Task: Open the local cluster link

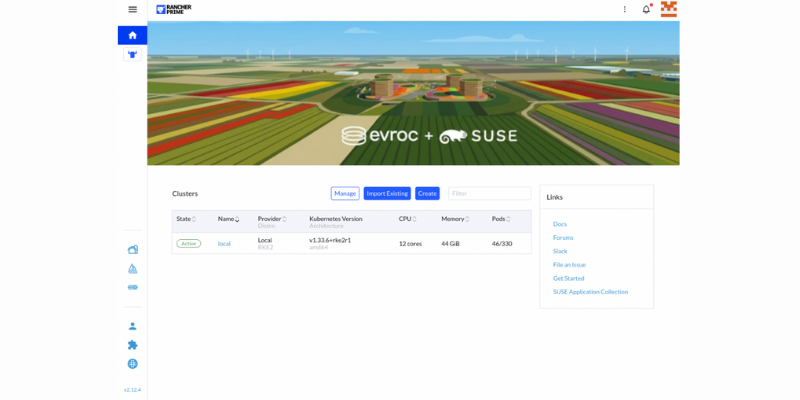Action: coord(224,244)
